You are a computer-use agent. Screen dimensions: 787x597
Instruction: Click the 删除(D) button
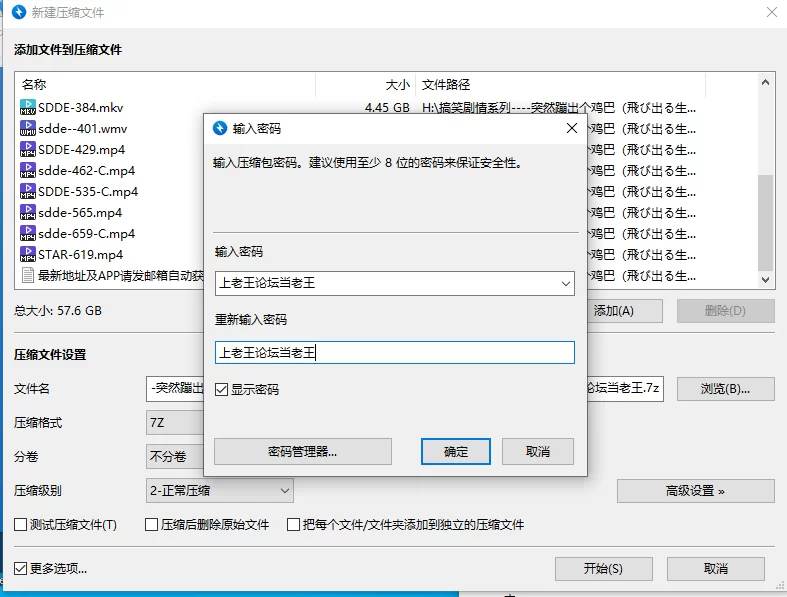click(x=725, y=311)
